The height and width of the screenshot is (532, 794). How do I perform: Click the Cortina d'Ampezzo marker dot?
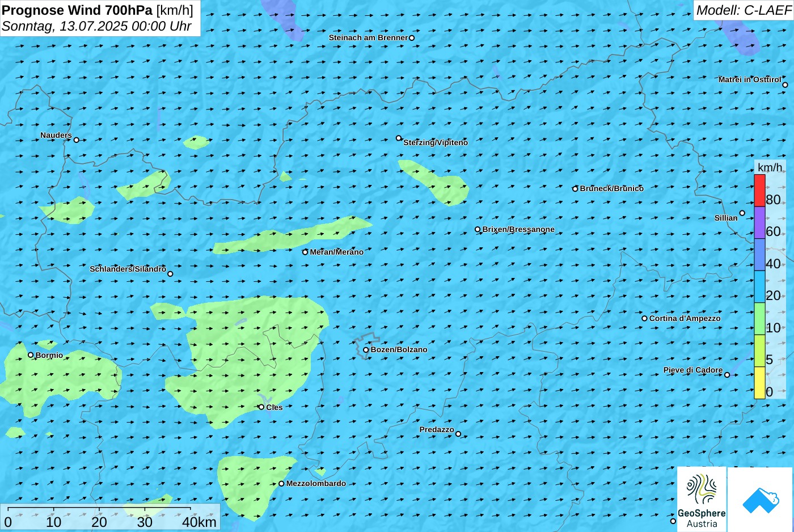644,318
